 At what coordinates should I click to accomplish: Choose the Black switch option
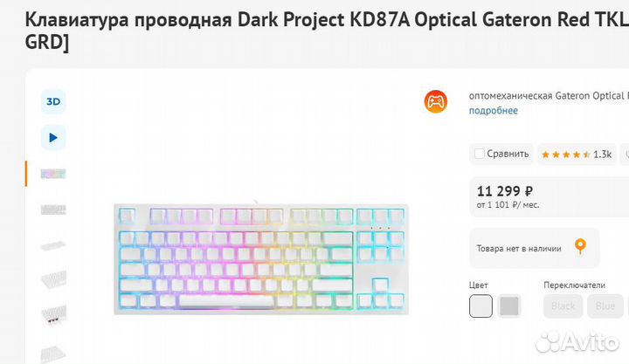click(x=563, y=306)
